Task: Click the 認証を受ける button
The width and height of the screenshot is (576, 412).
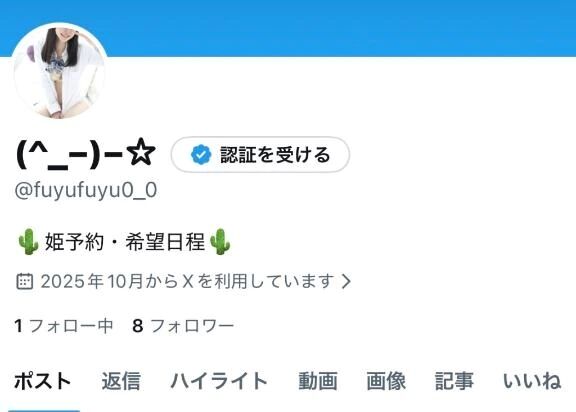Action: click(x=260, y=155)
